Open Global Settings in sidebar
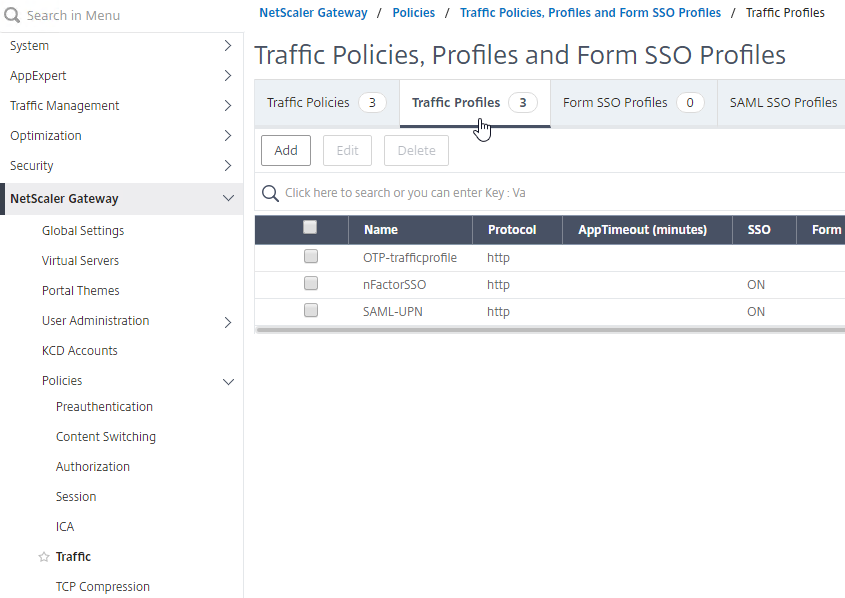845x598 pixels. [x=83, y=231]
